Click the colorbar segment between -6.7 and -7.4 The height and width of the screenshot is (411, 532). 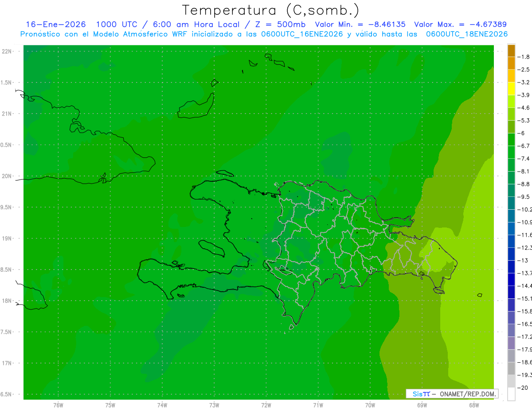pos(512,152)
